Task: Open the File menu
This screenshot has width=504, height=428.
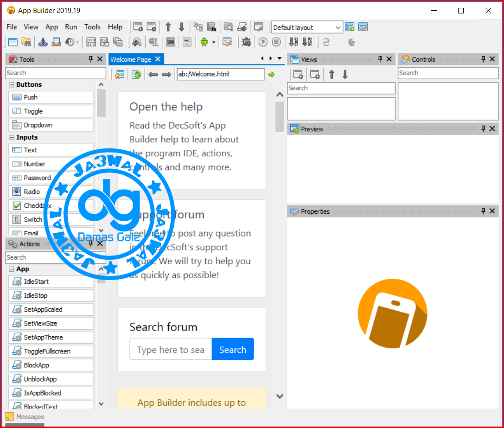Action: [x=12, y=27]
